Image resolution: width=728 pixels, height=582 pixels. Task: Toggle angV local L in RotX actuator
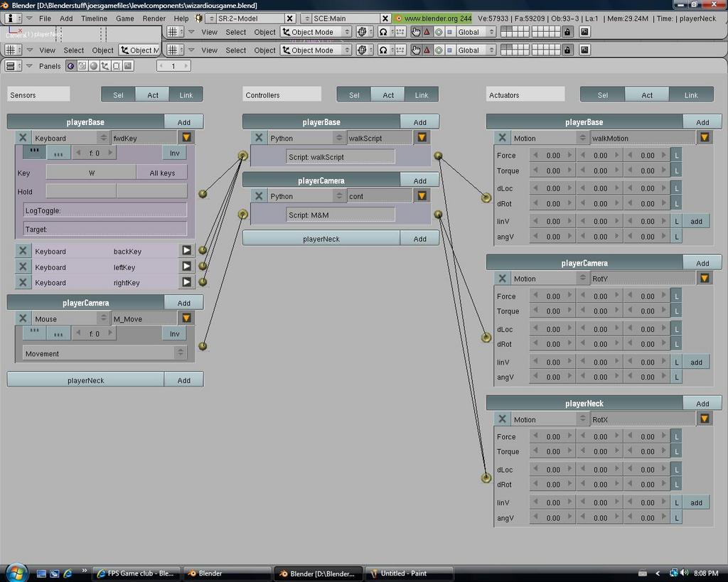[x=677, y=518]
